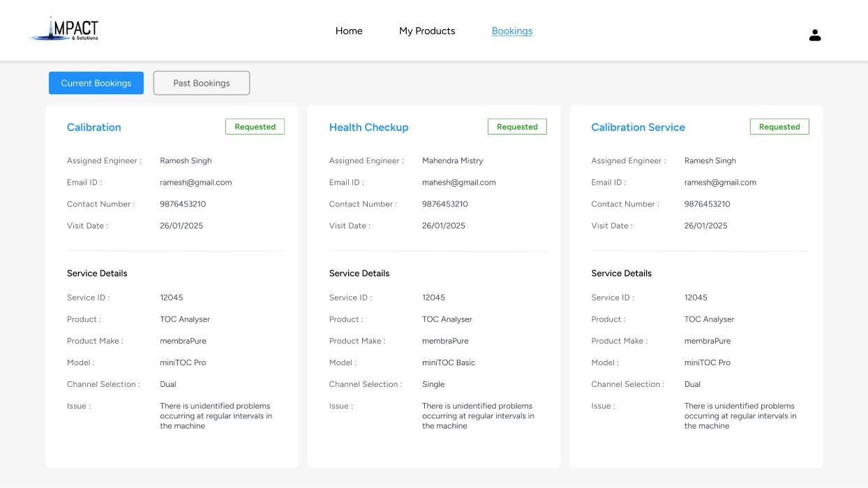This screenshot has width=868, height=488.
Task: Click the Impact & Solutions logo
Action: (64, 29)
